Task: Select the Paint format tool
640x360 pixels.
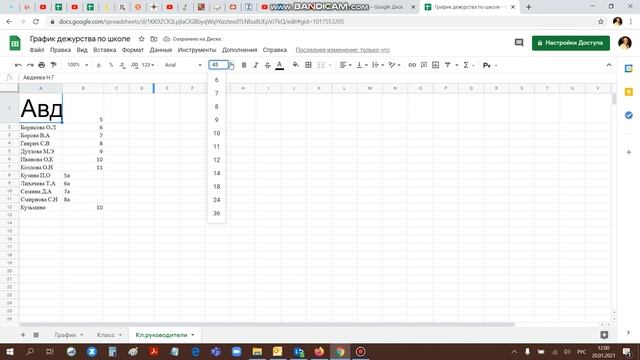Action: 53,65
